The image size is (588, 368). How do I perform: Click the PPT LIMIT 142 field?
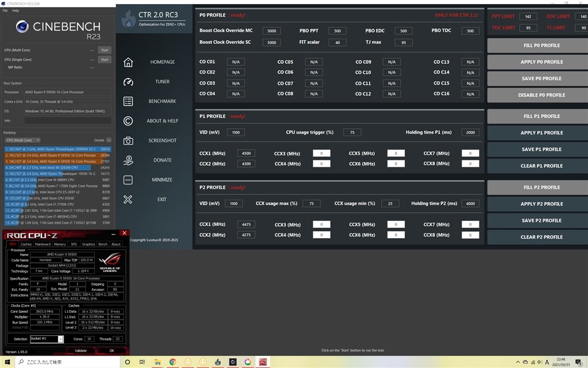(x=528, y=16)
